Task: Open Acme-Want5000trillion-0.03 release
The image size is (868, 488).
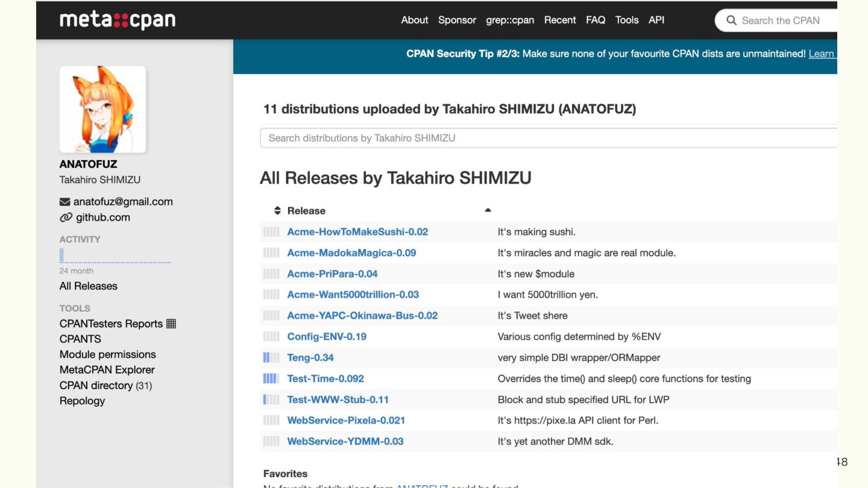Action: (353, 295)
